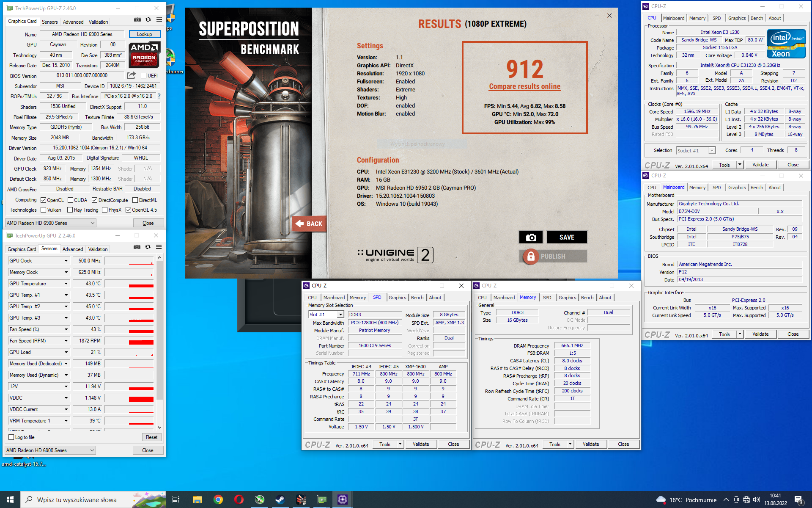Click the Reset button in GPU-Z Sensors
This screenshot has width=812, height=508.
[x=151, y=437]
